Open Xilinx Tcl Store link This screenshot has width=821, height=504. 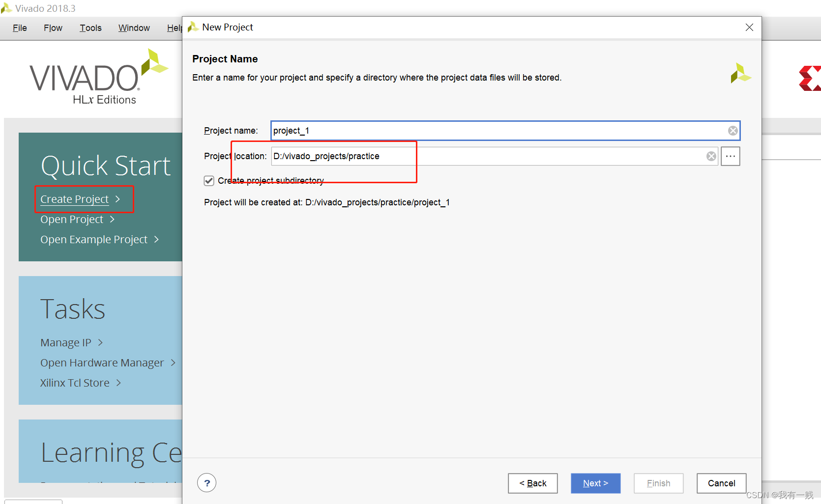pyautogui.click(x=75, y=383)
